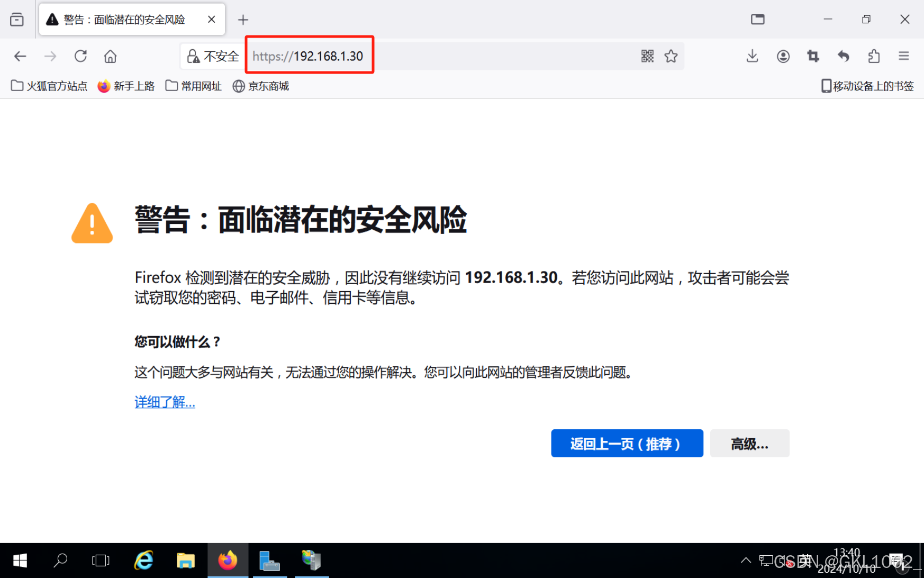
Task: Click the picture-in-picture window icon in title bar
Action: click(x=758, y=20)
